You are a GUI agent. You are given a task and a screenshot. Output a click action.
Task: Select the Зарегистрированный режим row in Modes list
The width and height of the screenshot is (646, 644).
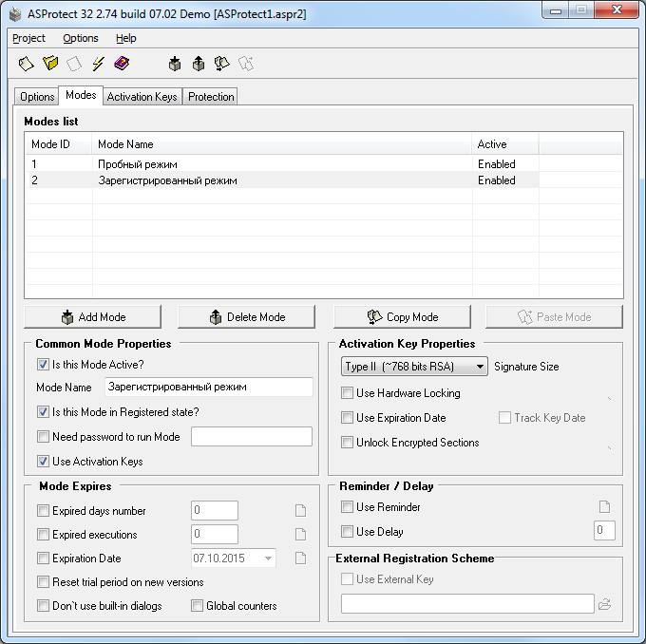(282, 180)
